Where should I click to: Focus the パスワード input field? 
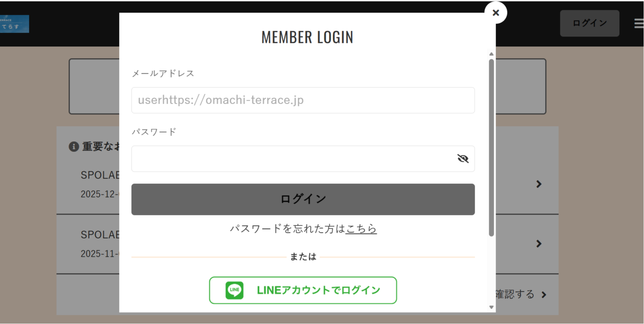click(x=293, y=159)
